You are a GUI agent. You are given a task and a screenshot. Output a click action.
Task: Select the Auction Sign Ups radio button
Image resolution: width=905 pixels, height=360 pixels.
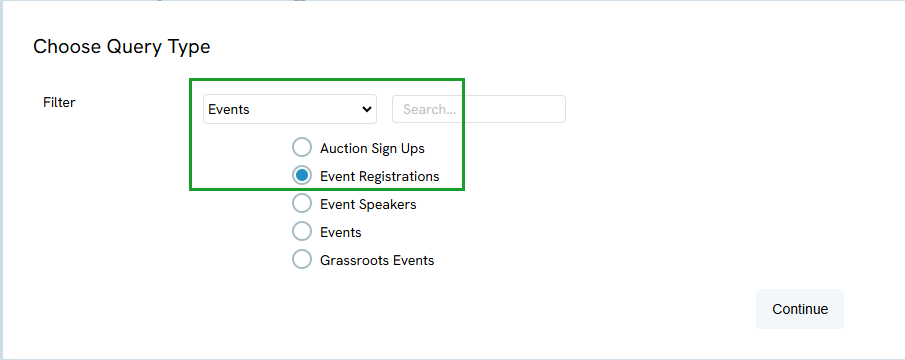pyautogui.click(x=301, y=148)
